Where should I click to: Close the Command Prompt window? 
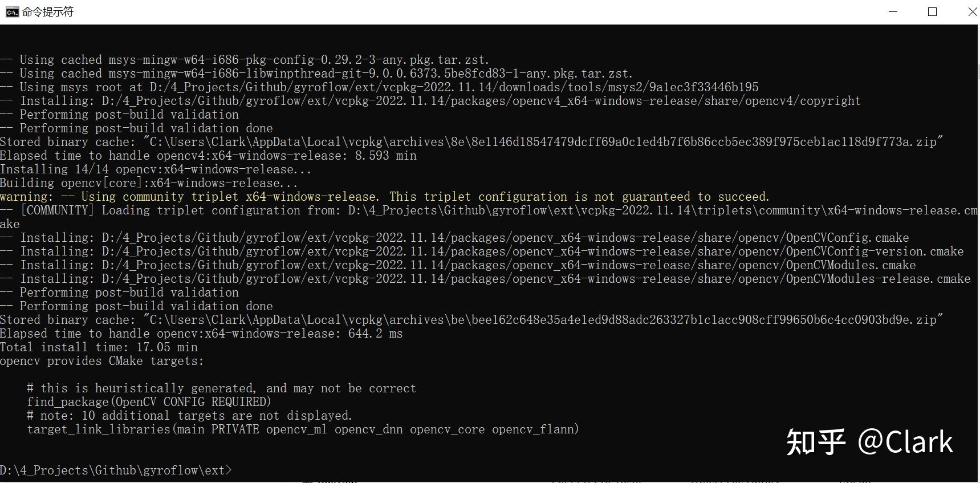(x=971, y=11)
